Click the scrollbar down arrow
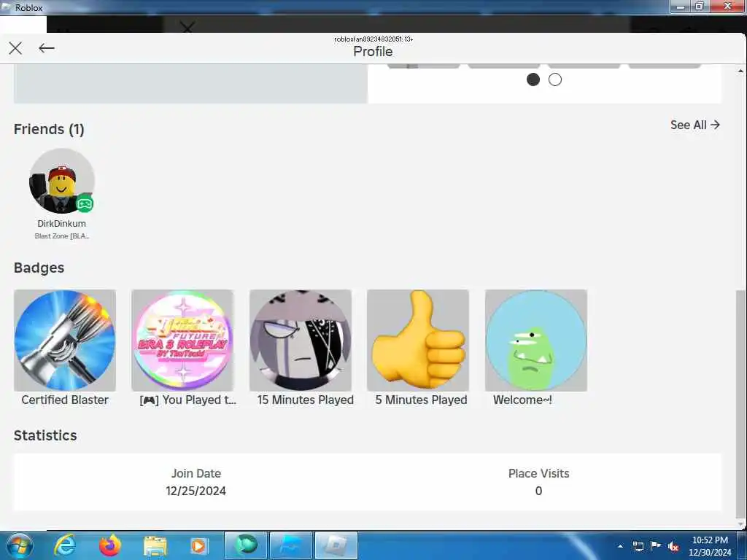 click(x=741, y=524)
